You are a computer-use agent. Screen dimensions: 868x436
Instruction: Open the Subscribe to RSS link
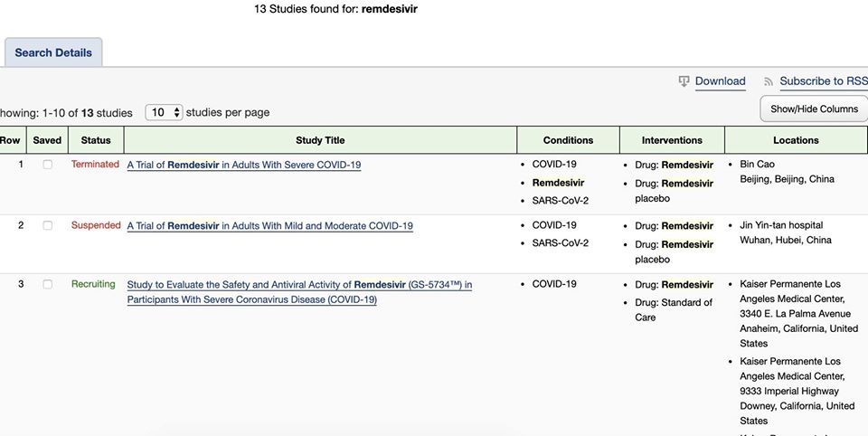[824, 81]
